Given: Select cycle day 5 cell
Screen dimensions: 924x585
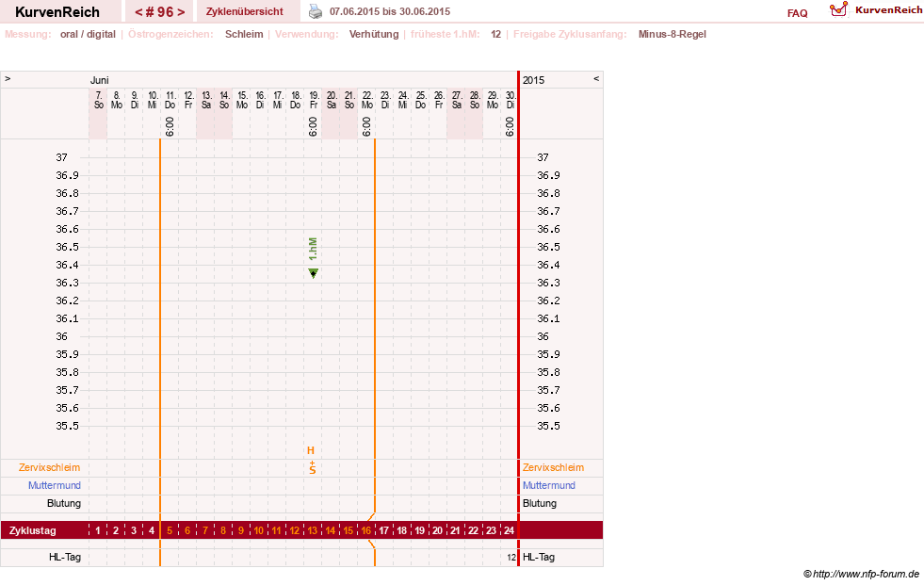Looking at the screenshot, I should click(x=170, y=530).
